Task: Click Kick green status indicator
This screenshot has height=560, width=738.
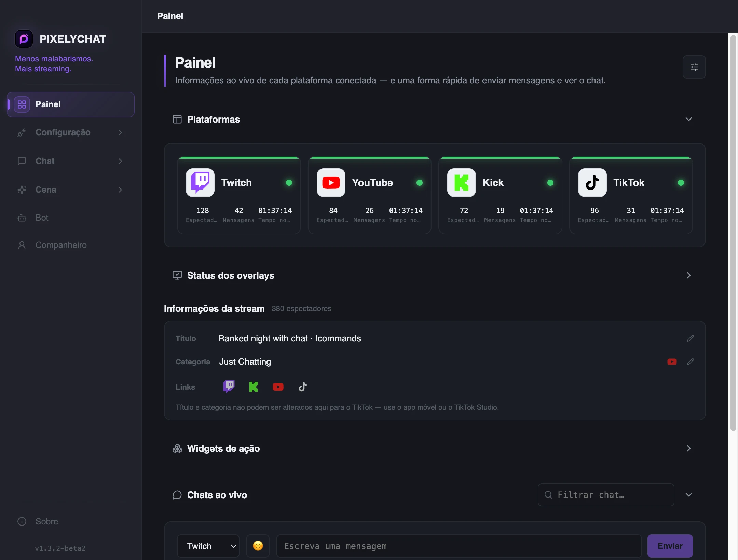Action: coord(550,183)
